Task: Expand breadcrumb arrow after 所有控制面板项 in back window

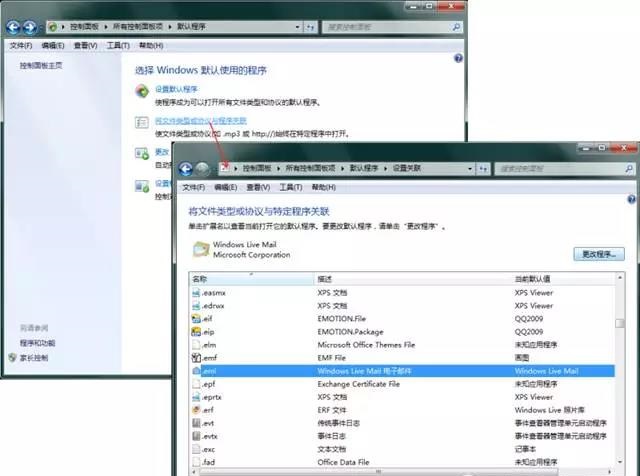Action: 170,27
